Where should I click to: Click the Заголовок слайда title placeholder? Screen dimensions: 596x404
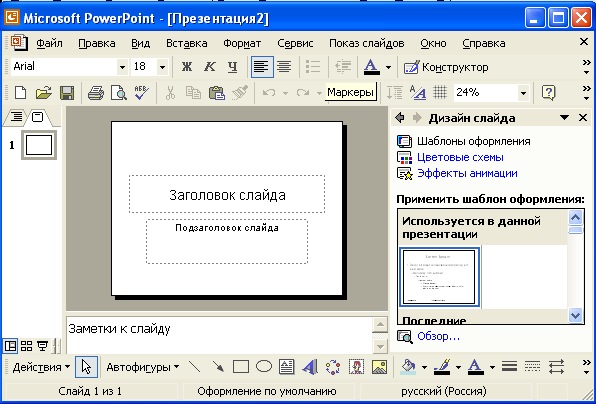click(x=227, y=194)
